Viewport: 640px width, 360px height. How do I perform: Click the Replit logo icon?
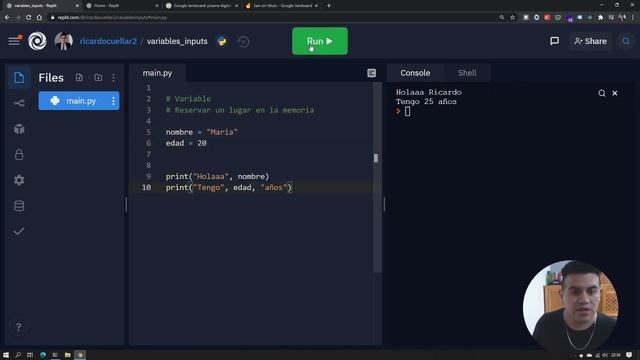(37, 41)
